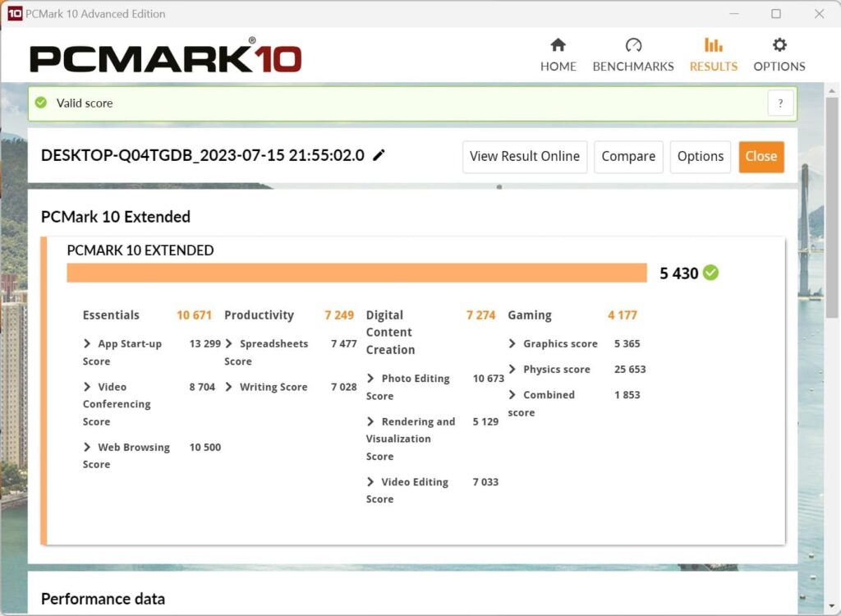
Task: Close the result with orange Close button
Action: click(761, 156)
